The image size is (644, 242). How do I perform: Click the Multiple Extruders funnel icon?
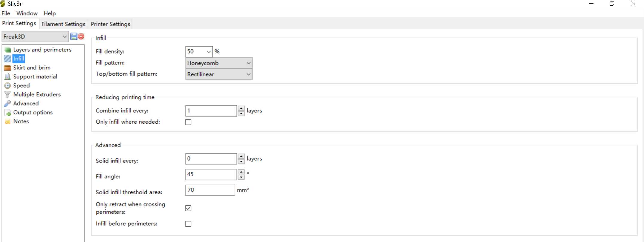point(8,94)
